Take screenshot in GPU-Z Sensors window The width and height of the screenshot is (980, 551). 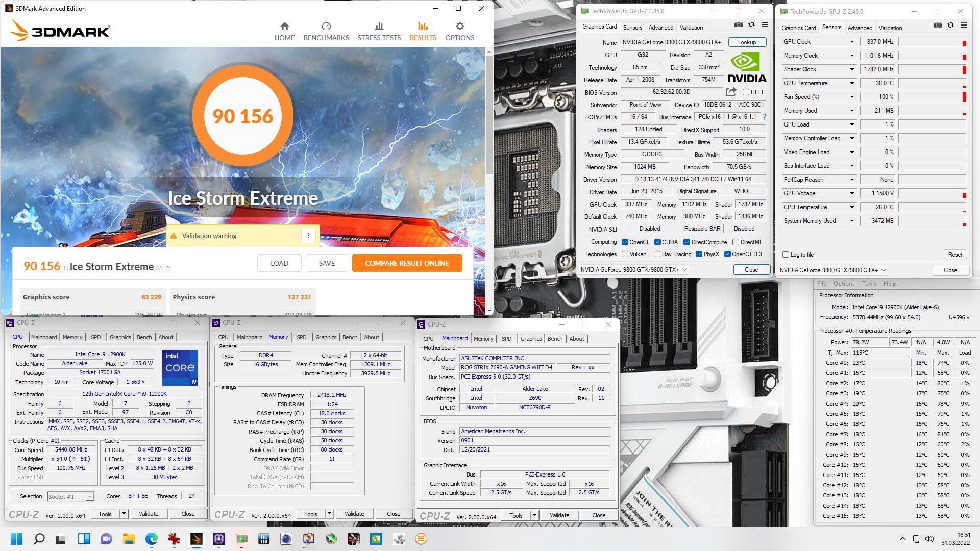[x=937, y=26]
